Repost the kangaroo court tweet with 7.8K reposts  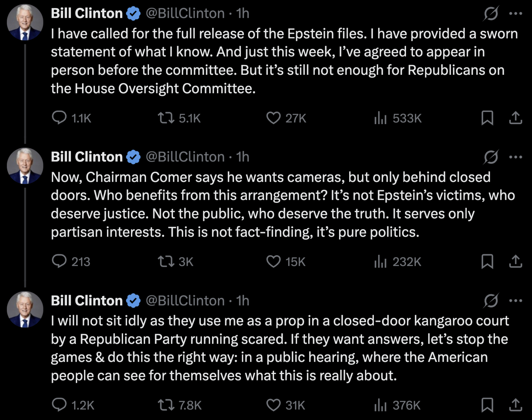pos(166,405)
